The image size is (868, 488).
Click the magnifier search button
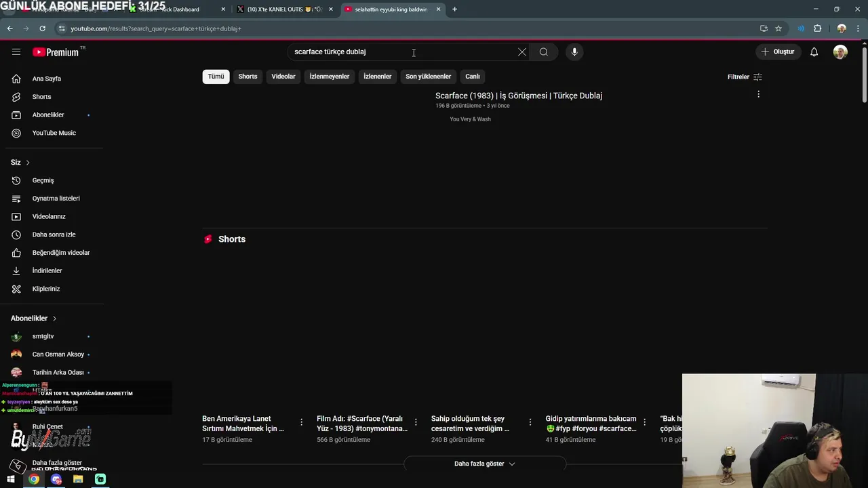click(x=544, y=52)
